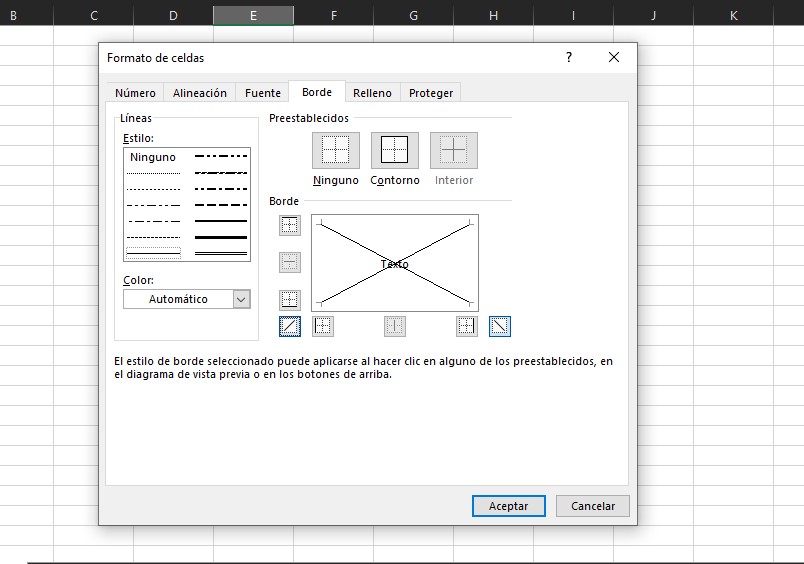The width and height of the screenshot is (804, 564).
Task: Toggle the diagonal-up border button
Action: [289, 326]
